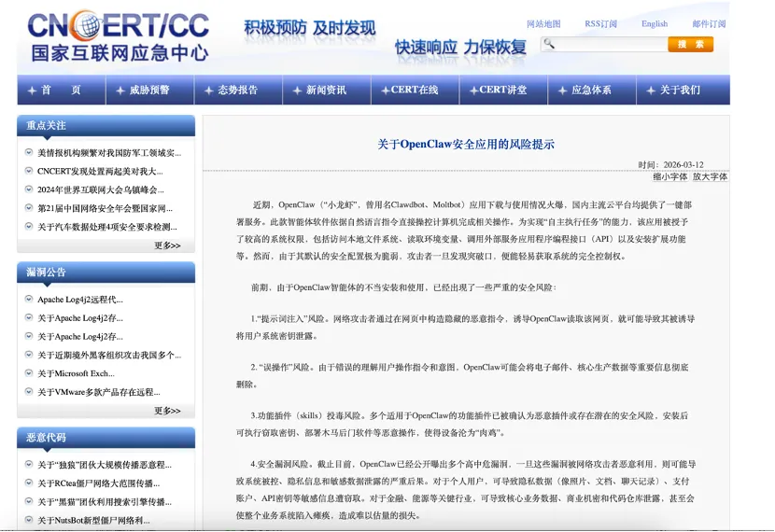The height and width of the screenshot is (532, 775).
Task: Open 关于汽车数据处理4项安全要求检测... article
Action: click(x=107, y=227)
